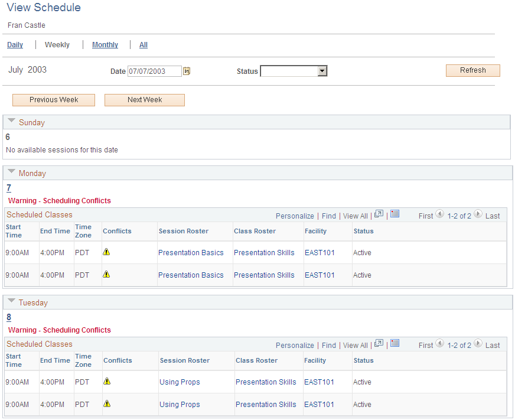515x420 pixels.
Task: Click First in Monday grid navigation
Action: coord(426,216)
